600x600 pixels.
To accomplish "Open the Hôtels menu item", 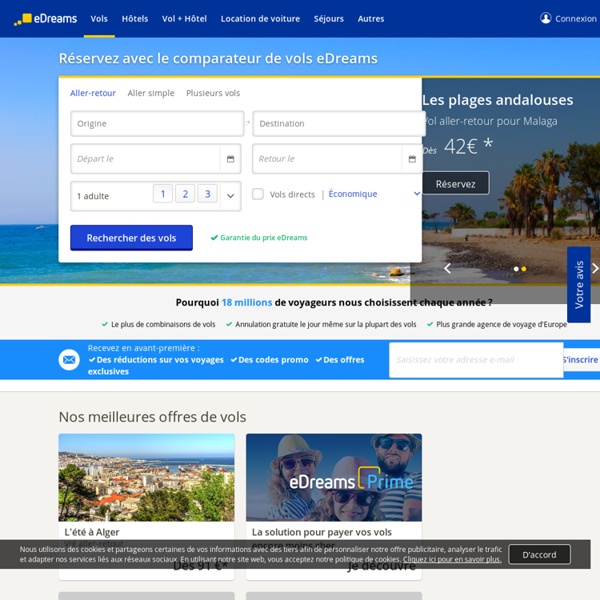I will tap(135, 19).
